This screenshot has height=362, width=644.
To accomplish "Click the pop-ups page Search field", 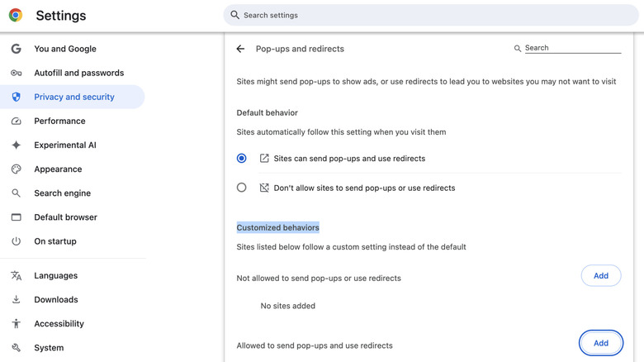I will 571,48.
